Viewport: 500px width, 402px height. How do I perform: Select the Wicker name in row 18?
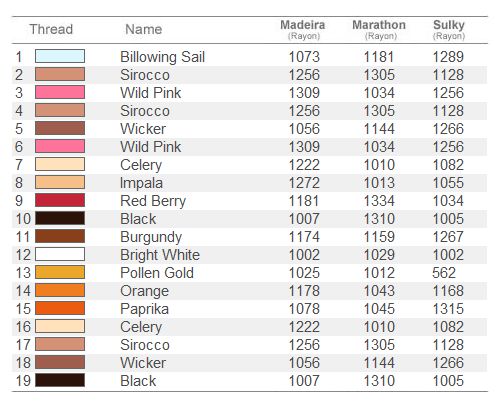pos(143,363)
